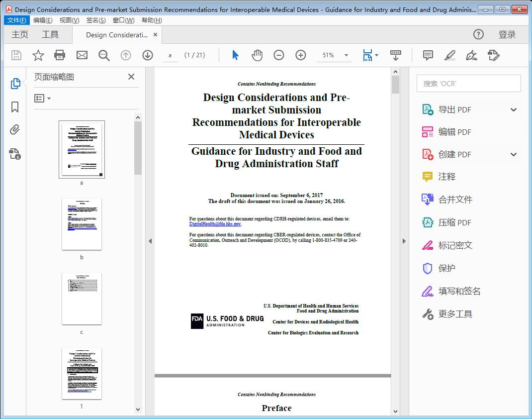Open the Hand tool for panning
Screen dimensions: 532x419
257,55
